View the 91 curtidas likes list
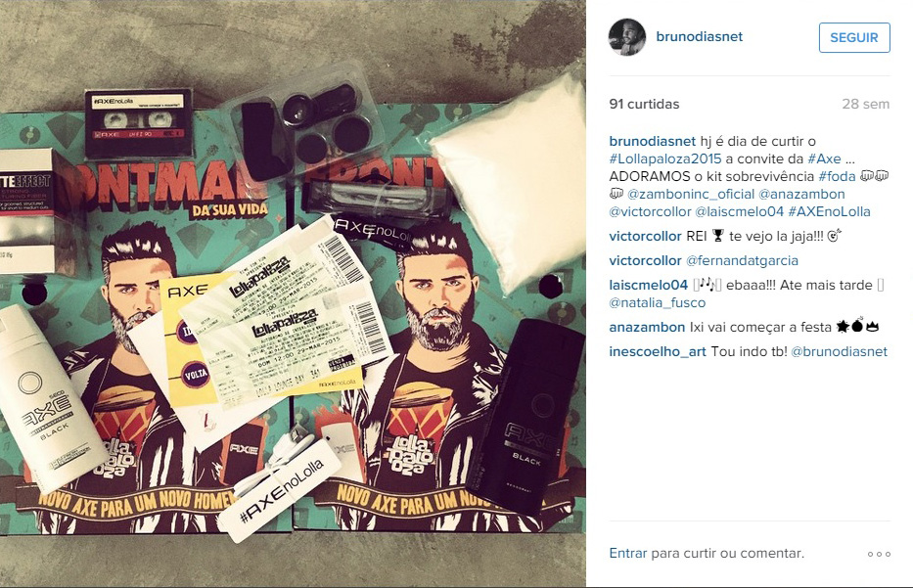 (644, 105)
